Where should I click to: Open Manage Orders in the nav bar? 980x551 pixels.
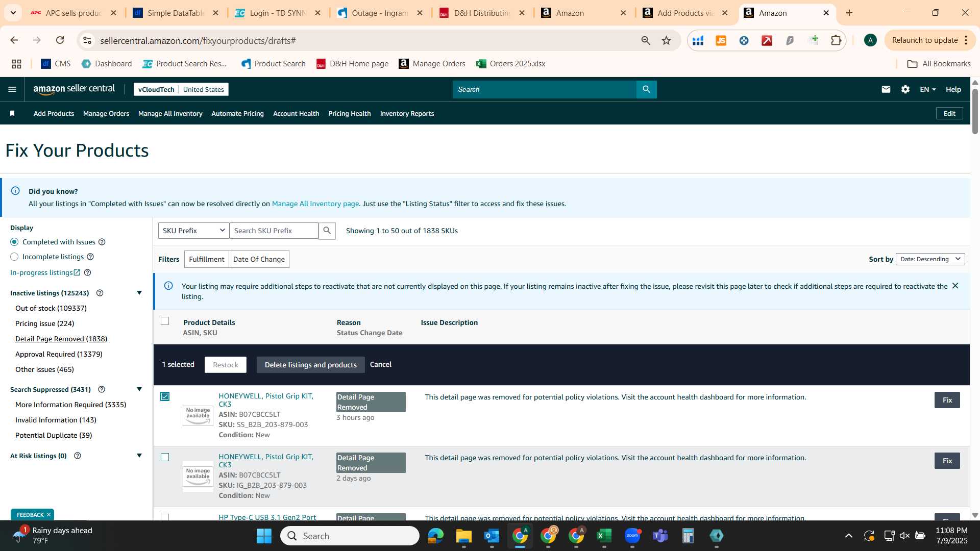click(106, 113)
